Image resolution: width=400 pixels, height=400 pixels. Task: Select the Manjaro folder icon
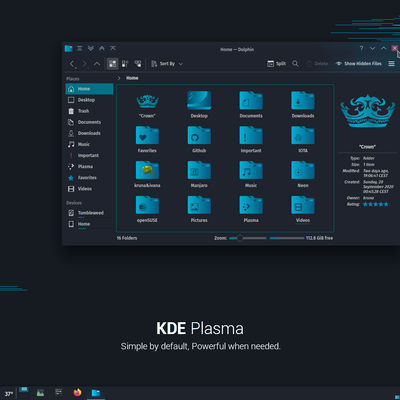click(199, 170)
